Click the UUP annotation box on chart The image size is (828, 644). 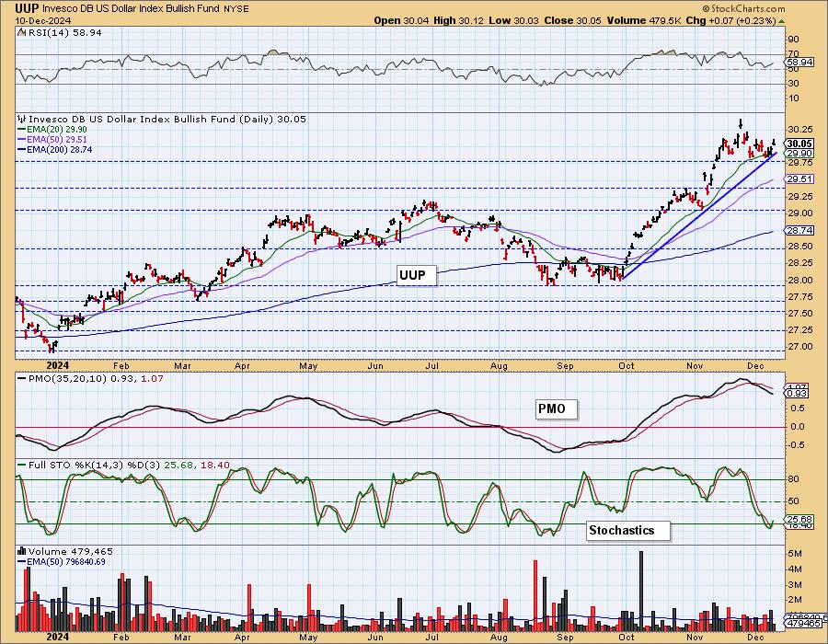(417, 276)
